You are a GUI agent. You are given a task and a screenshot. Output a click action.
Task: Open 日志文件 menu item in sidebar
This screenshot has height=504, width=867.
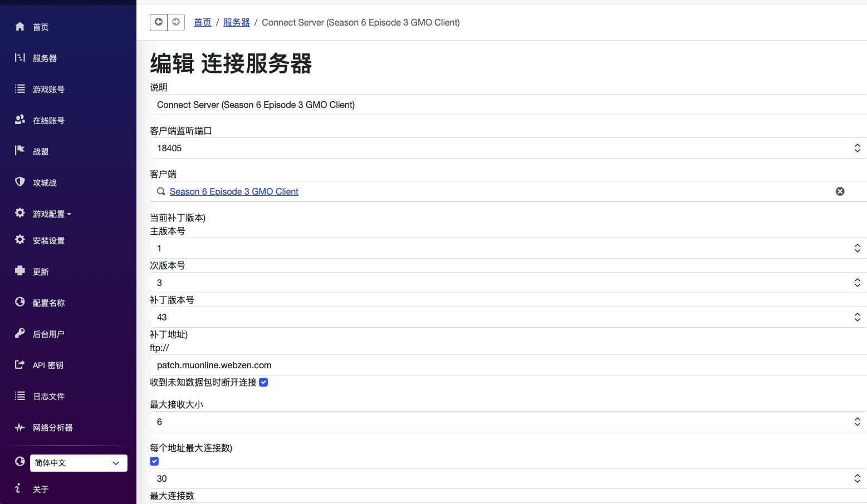coord(48,396)
